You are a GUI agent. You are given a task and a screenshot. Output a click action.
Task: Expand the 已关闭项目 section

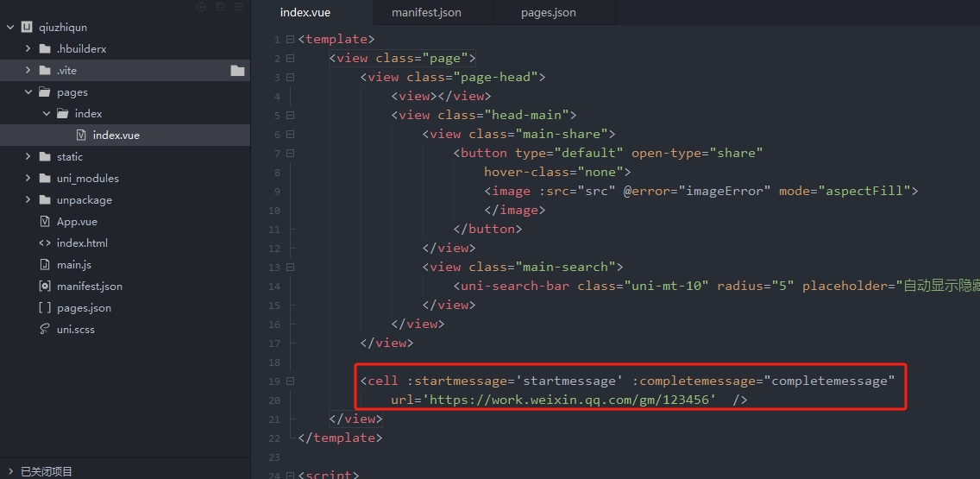pyautogui.click(x=10, y=471)
